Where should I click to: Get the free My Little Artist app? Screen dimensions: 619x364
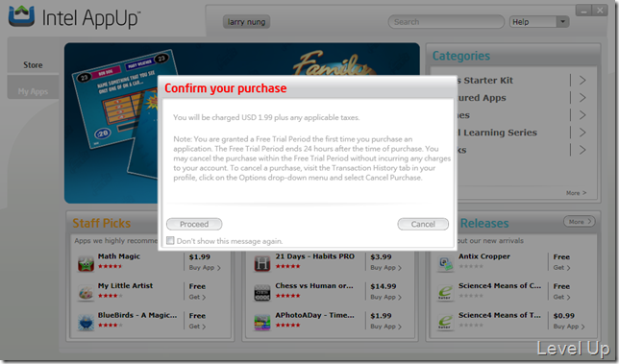click(x=197, y=297)
